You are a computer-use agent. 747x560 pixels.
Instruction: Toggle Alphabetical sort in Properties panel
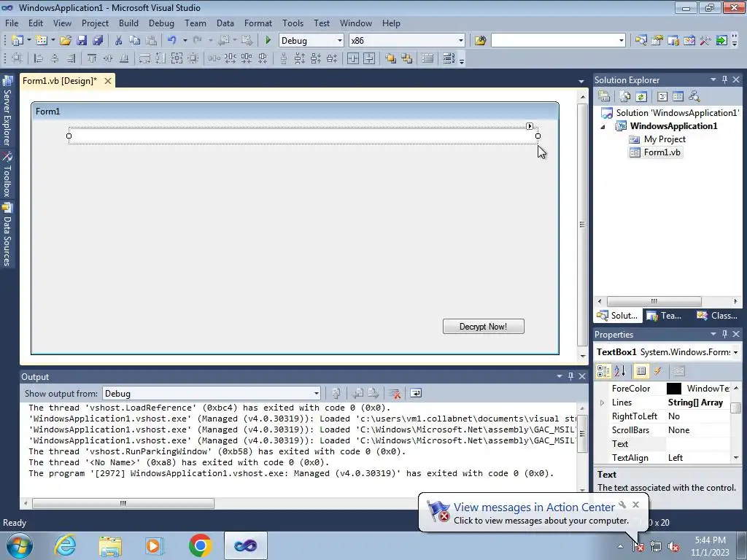620,371
